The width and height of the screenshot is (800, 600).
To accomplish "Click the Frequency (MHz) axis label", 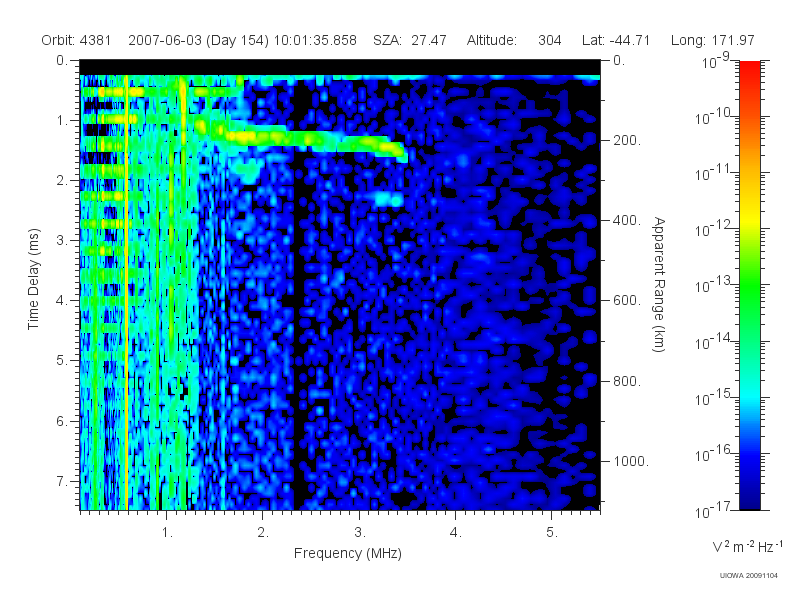I will click(x=348, y=553).
